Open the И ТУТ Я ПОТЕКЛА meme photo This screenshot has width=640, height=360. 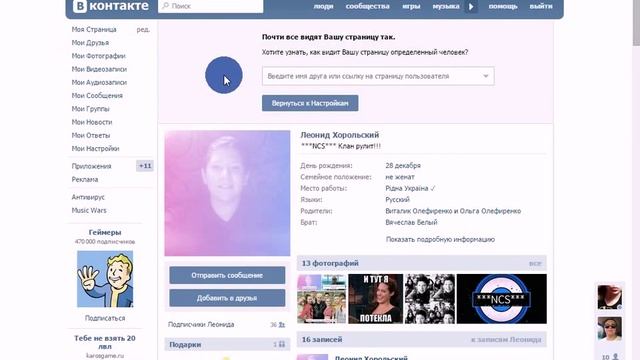376,299
